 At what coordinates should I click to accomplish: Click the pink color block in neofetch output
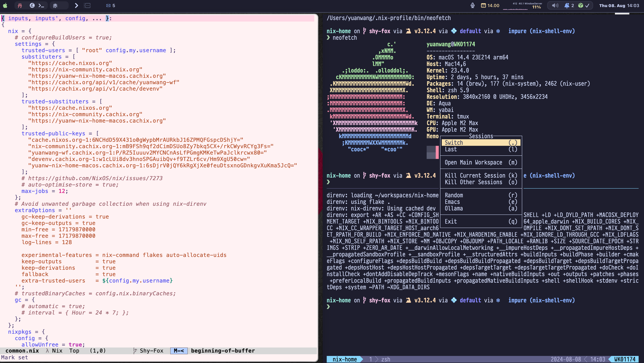point(437,152)
